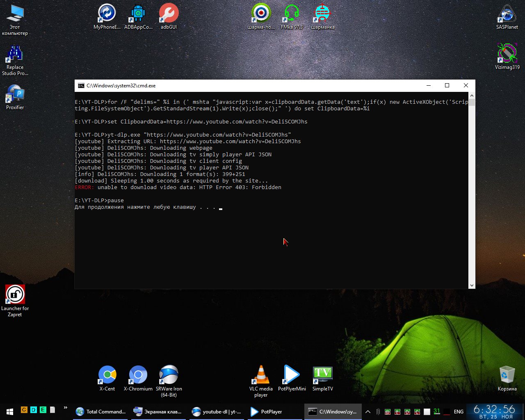Select the Vizimag319 desktop icon
Image resolution: width=525 pixels, height=420 pixels.
507,53
